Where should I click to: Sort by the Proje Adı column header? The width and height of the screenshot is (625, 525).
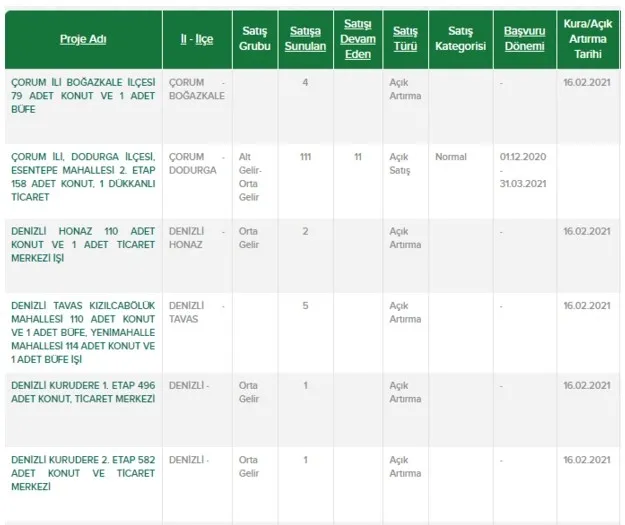point(82,39)
